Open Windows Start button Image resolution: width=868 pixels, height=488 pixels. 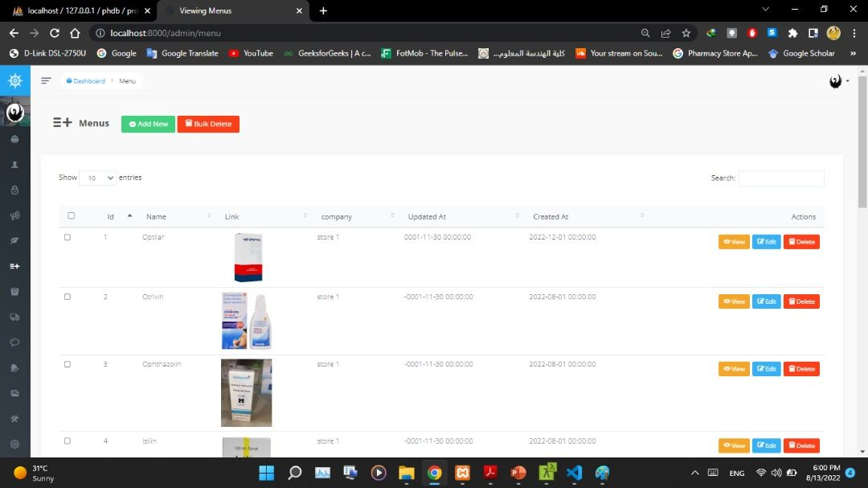tap(266, 473)
